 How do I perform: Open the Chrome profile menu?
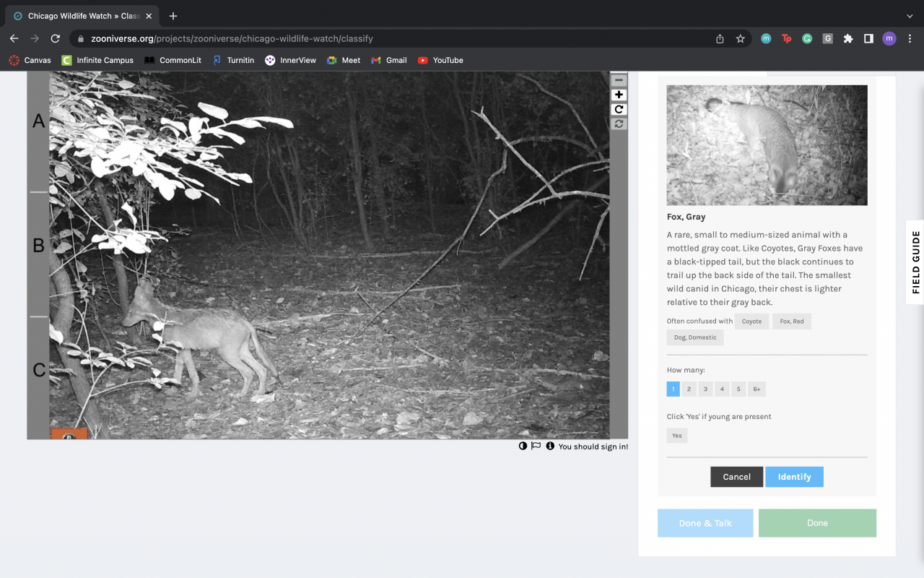(x=889, y=38)
